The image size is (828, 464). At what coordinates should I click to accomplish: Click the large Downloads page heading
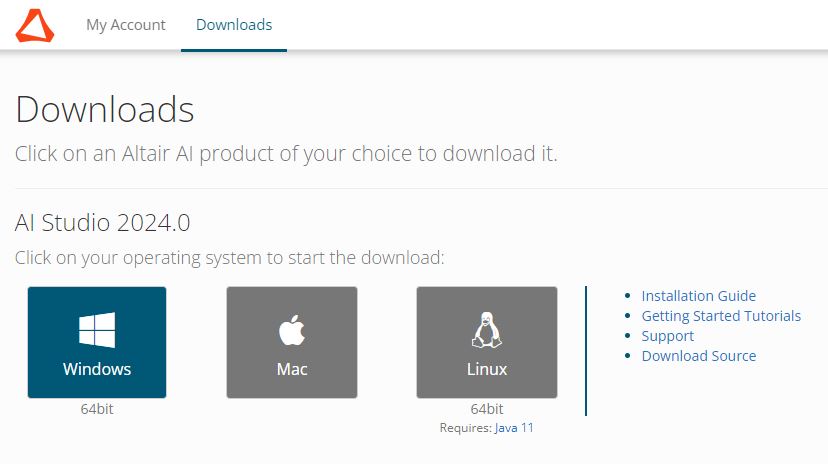[x=105, y=109]
